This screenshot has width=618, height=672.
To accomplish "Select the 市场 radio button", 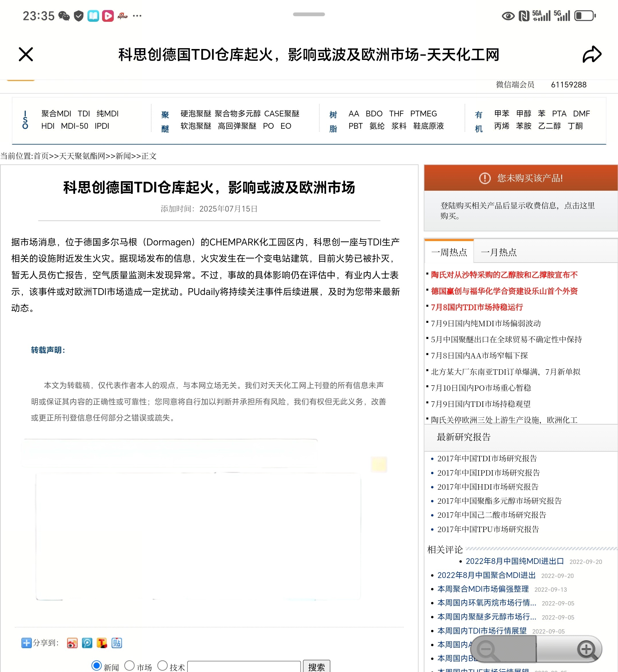I will click(130, 666).
